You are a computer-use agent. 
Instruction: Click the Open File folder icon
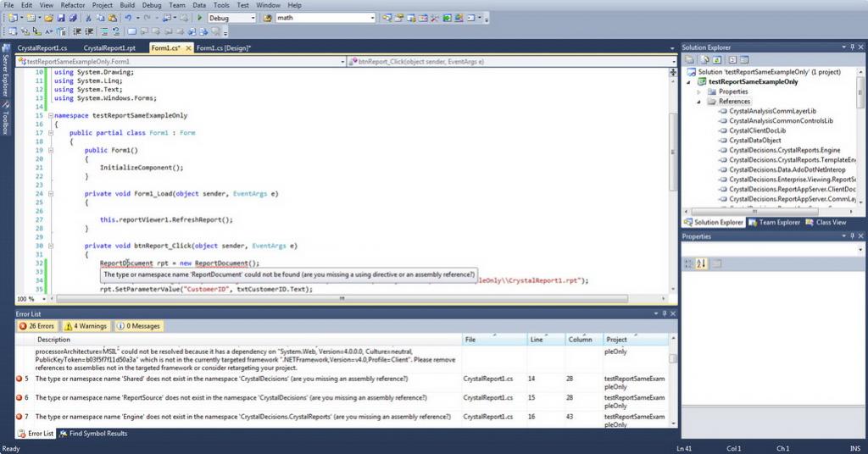point(48,18)
